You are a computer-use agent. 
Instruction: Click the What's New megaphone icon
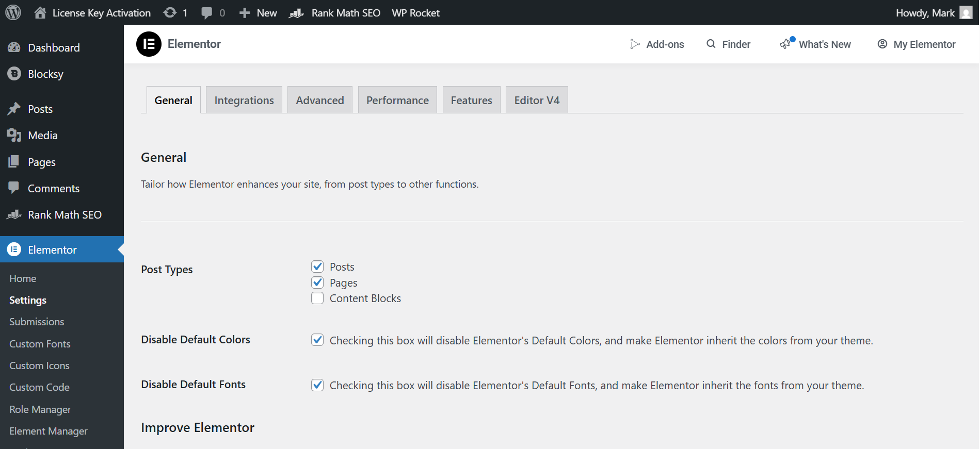click(785, 44)
